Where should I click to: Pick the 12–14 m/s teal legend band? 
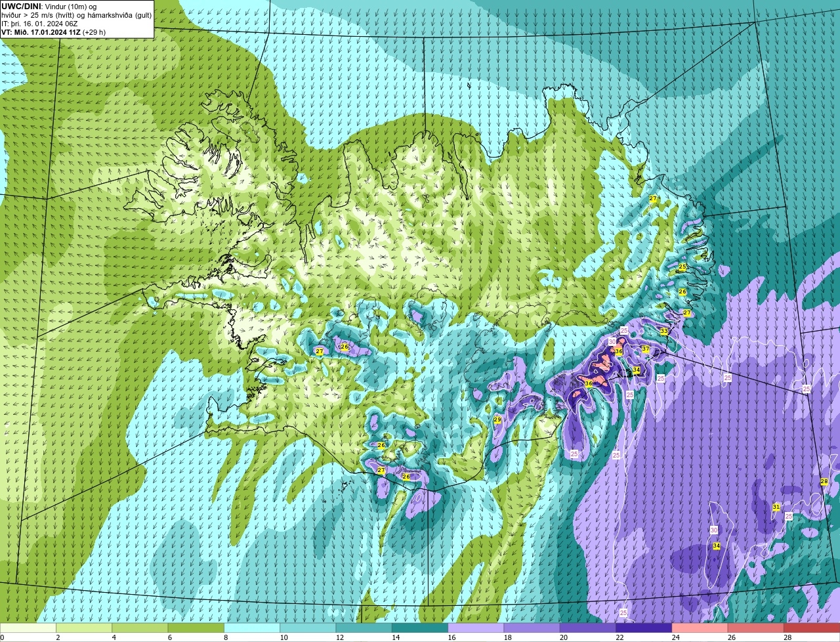[x=364, y=628]
